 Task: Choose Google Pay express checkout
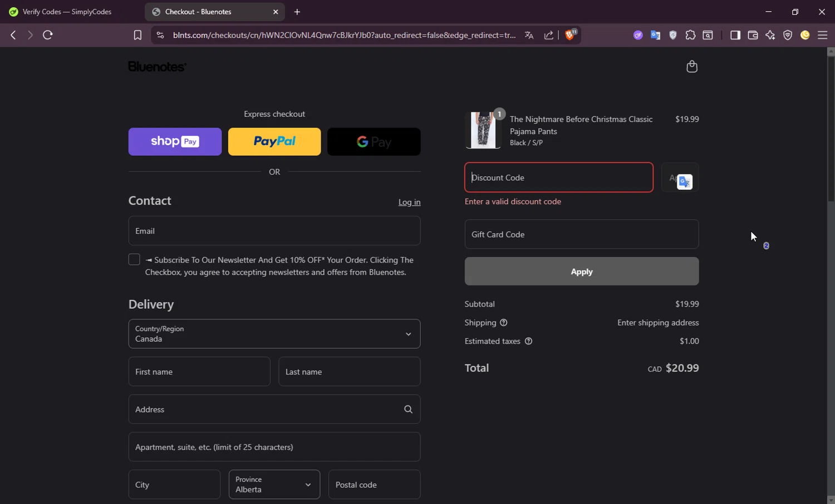(x=374, y=142)
